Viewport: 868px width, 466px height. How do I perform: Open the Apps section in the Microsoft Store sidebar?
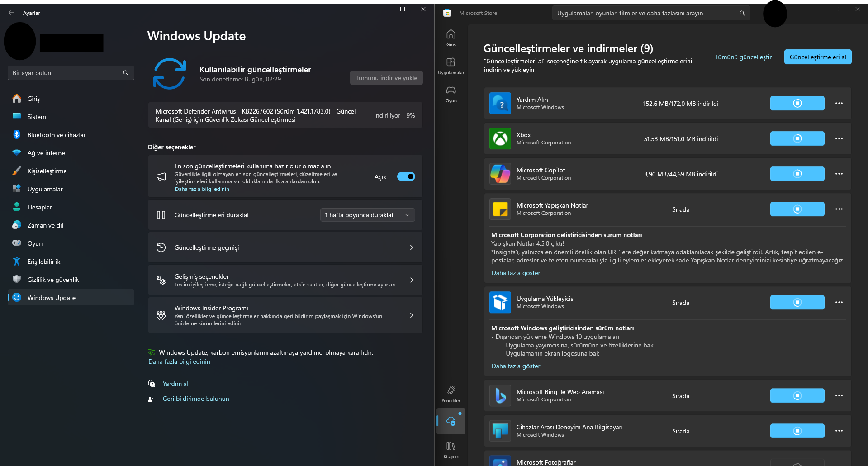(x=451, y=66)
